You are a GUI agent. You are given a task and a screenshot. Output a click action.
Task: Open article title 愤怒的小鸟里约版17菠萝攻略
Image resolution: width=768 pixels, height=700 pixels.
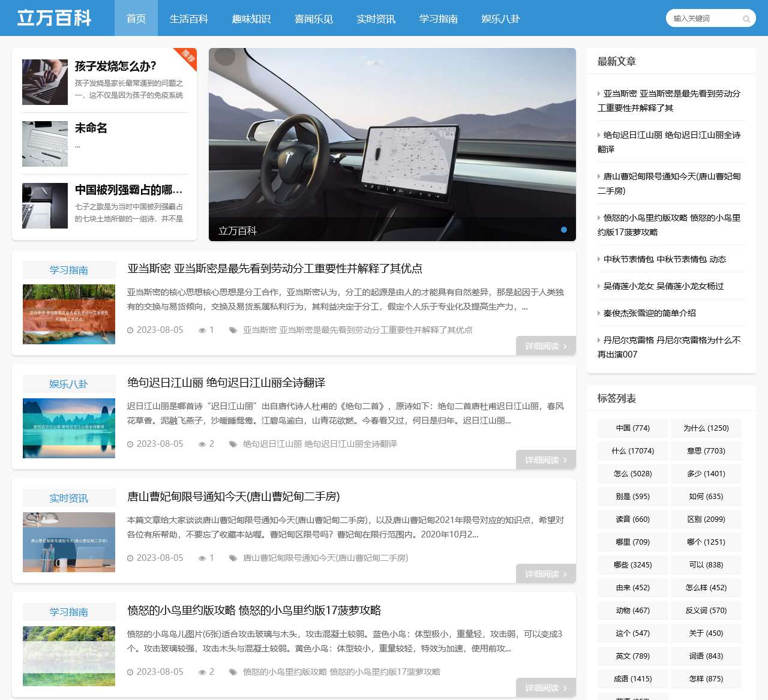tap(254, 611)
